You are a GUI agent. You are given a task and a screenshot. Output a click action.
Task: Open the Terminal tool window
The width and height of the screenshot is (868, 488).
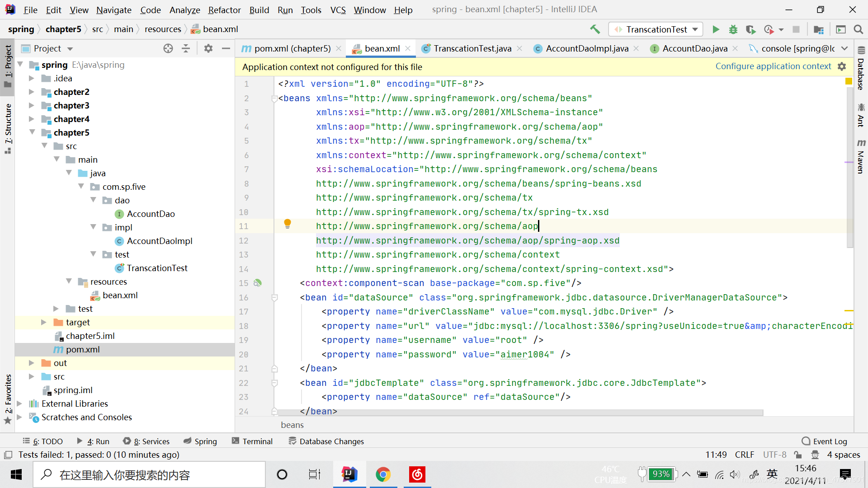tap(252, 441)
